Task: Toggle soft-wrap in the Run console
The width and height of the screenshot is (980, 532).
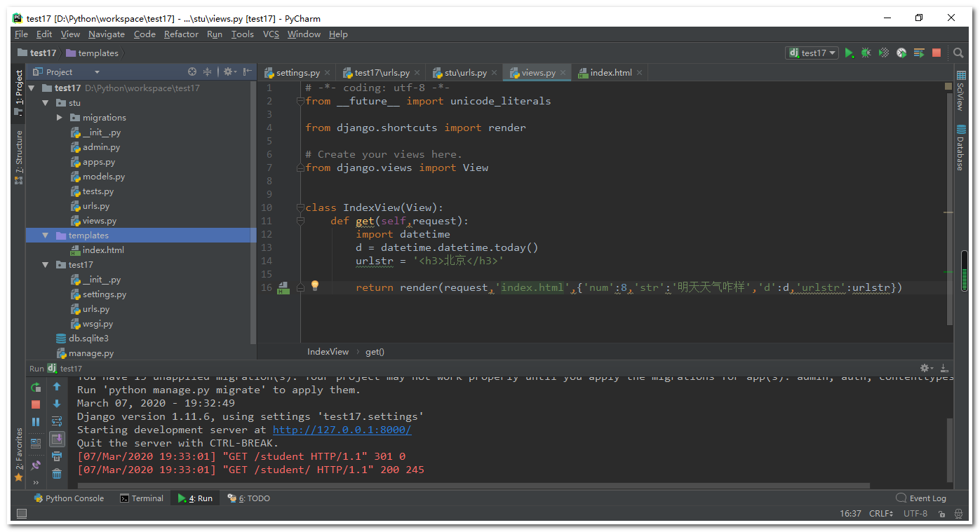Action: (x=57, y=421)
